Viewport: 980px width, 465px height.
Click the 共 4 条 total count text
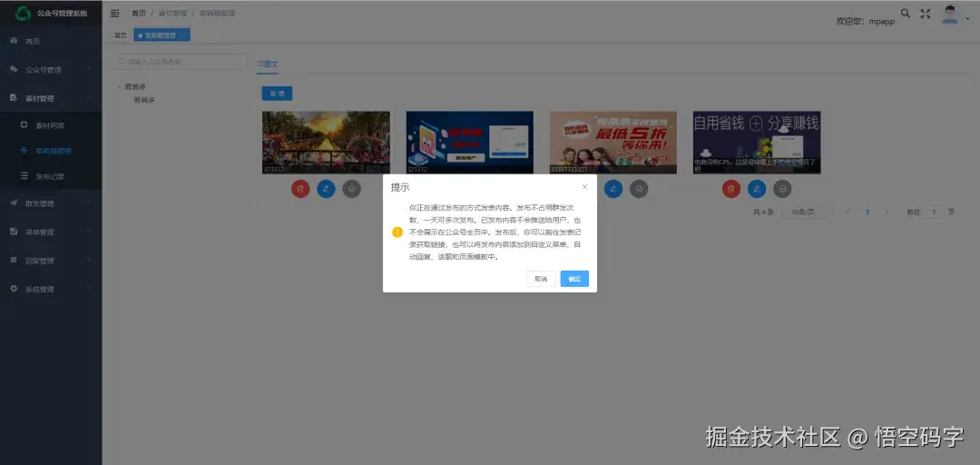(763, 213)
